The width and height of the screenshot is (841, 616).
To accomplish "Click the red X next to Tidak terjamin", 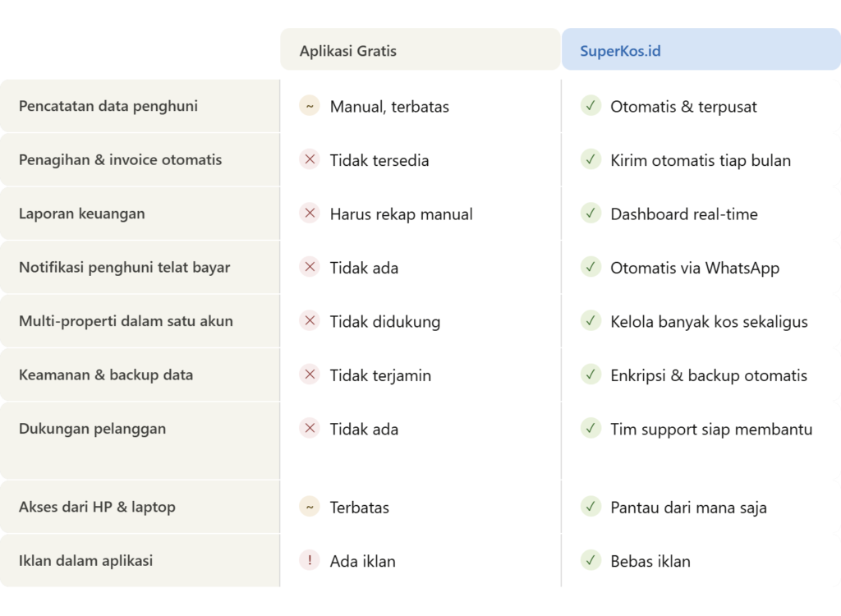I will click(310, 375).
